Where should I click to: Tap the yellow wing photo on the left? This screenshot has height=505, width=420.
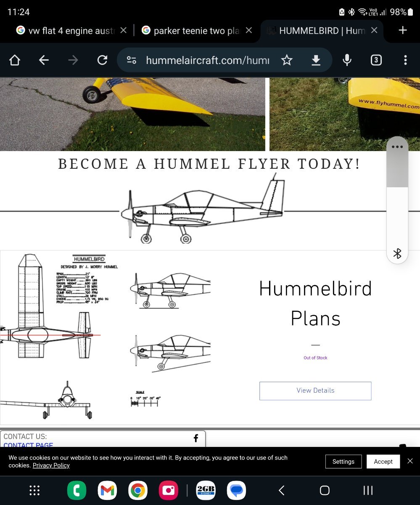pos(132,114)
